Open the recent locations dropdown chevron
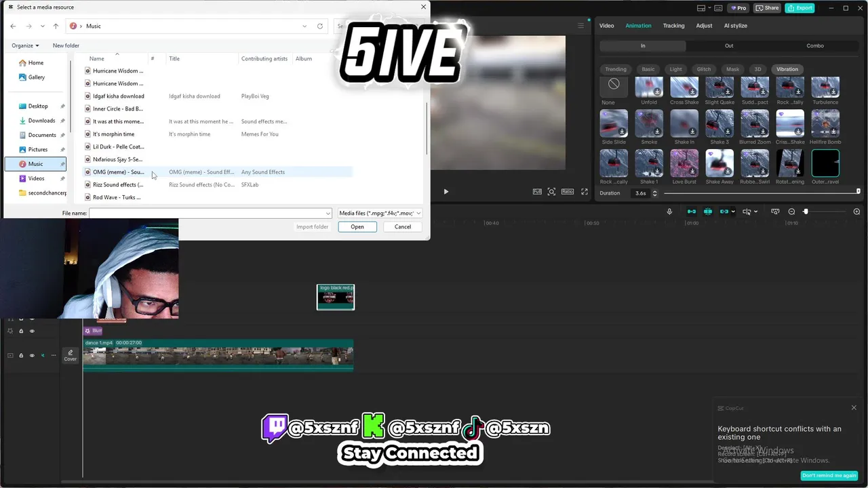 coord(42,26)
